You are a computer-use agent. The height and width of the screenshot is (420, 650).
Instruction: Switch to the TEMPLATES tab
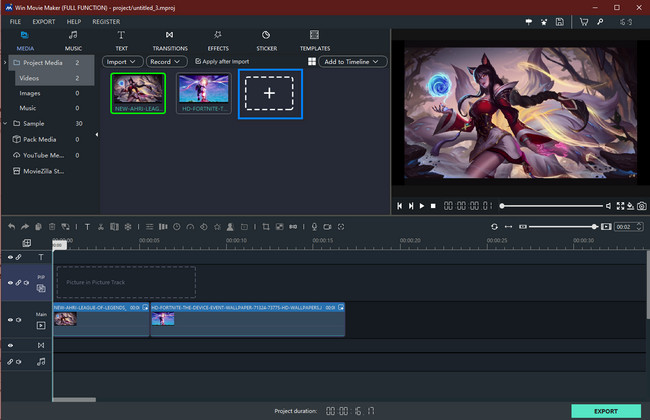pos(315,41)
